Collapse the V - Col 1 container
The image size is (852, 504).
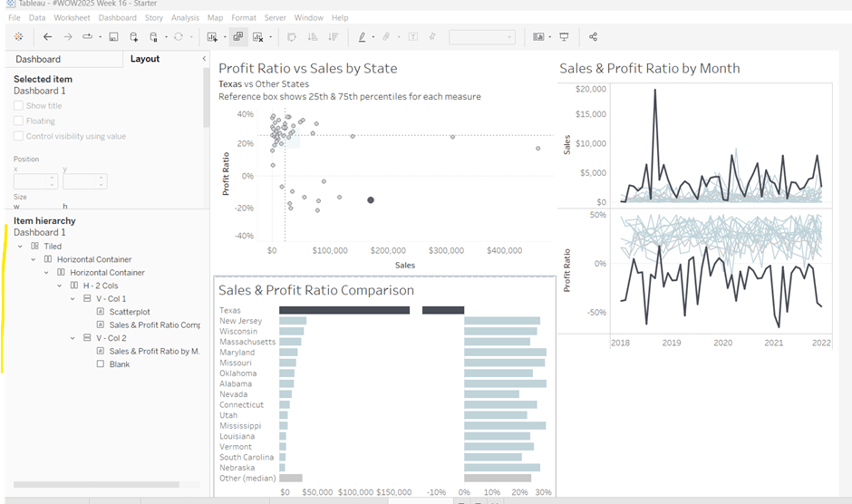tap(73, 299)
